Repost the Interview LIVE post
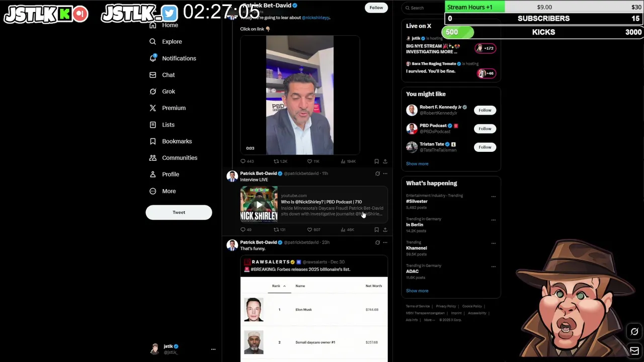644x362 pixels. (x=280, y=230)
